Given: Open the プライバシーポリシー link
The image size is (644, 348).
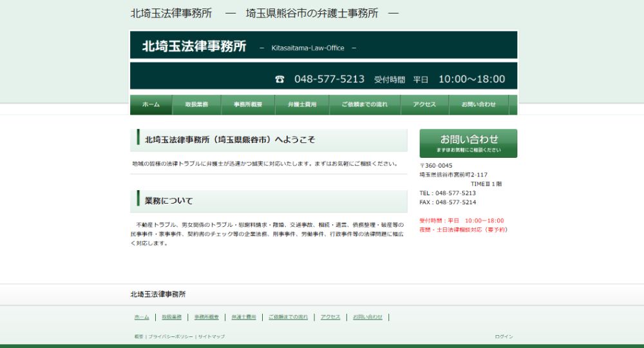Looking at the screenshot, I should tap(171, 336).
